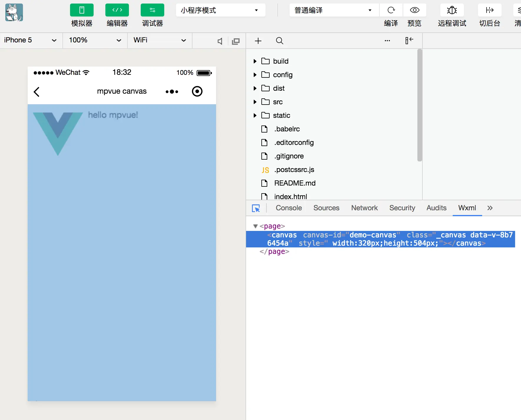Open the .editorconfig file
This screenshot has width=521, height=420.
point(294,143)
